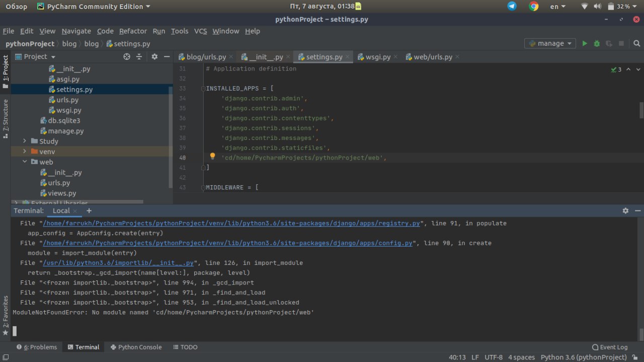Click the tool window toggle icon in bottom-left corner
644x362 pixels.
click(5, 357)
